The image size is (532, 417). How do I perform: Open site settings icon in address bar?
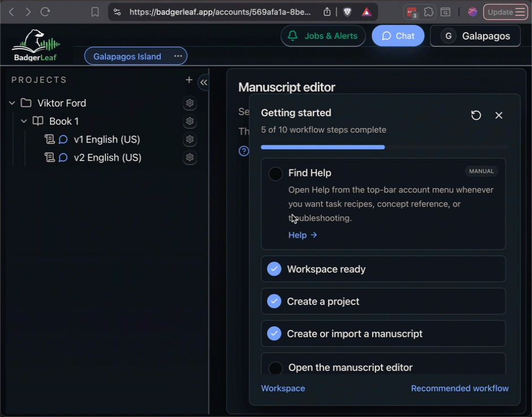117,12
